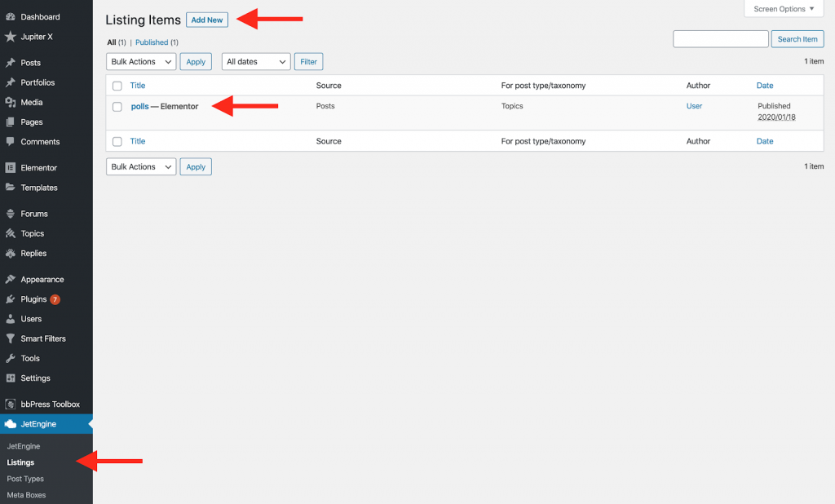Click inside the search items field
The image size is (835, 504).
point(720,38)
